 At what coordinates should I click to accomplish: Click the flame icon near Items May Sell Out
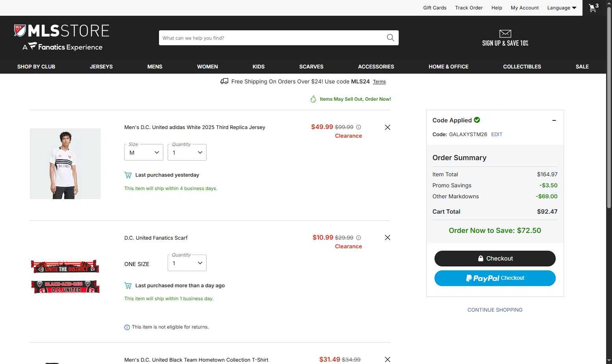tap(313, 99)
